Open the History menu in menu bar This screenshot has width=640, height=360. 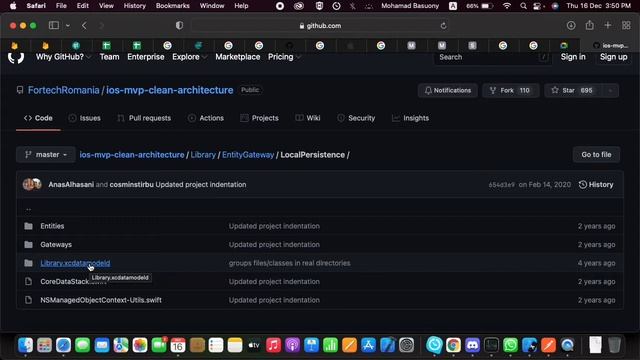[x=134, y=6]
